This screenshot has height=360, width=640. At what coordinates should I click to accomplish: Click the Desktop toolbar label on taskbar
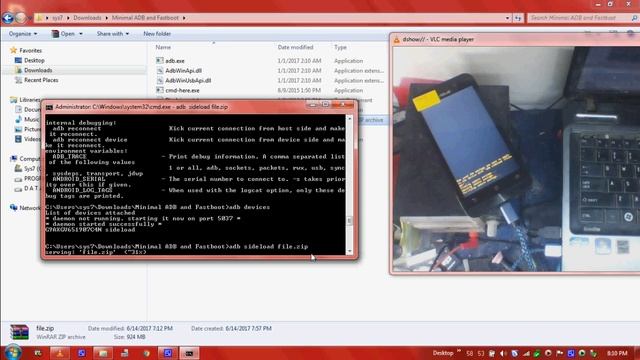pyautogui.click(x=443, y=353)
